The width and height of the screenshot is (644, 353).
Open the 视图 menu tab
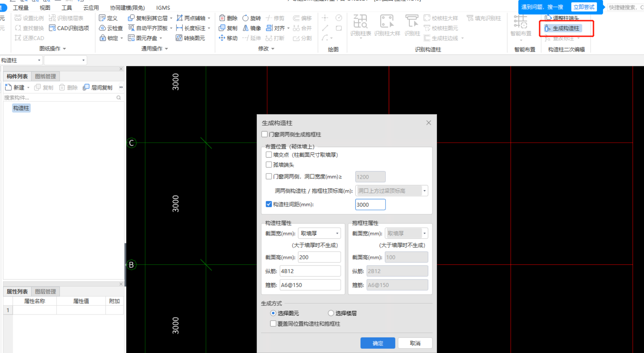[45, 8]
